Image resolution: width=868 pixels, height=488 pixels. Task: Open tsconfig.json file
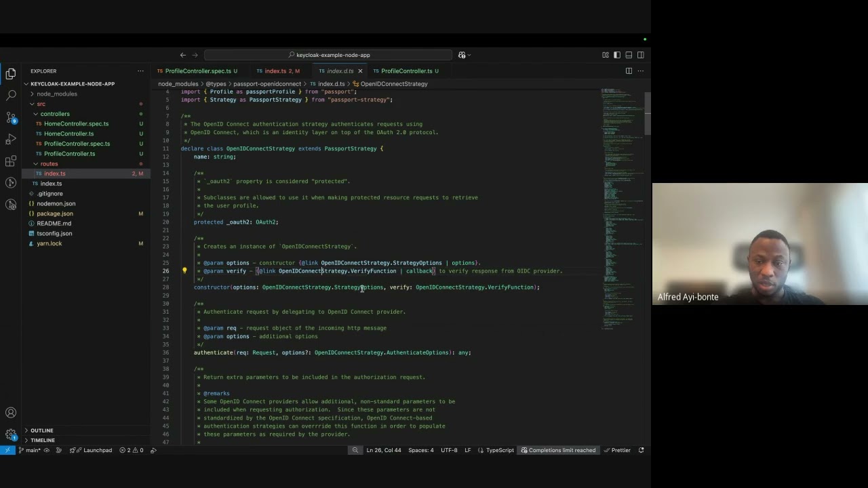54,234
